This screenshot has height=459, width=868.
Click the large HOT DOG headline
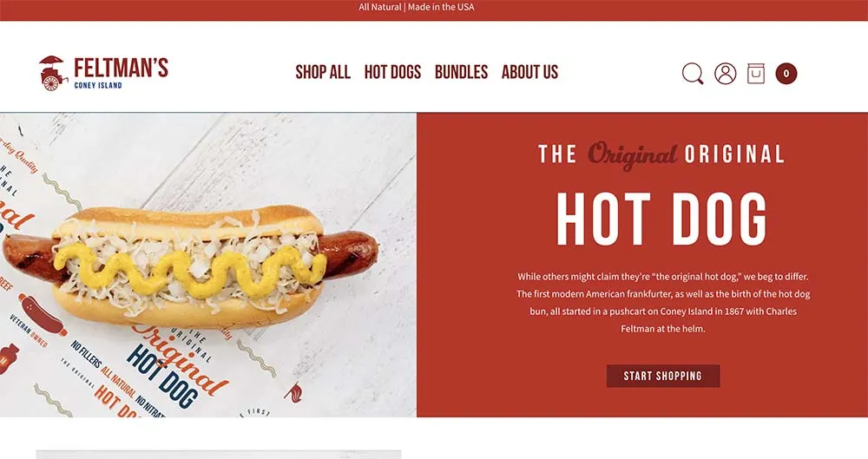(x=662, y=219)
